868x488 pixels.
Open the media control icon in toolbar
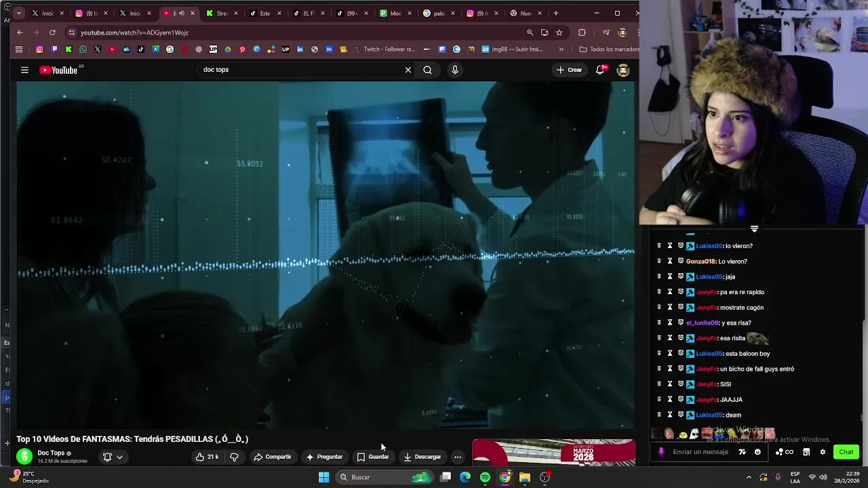point(606,33)
